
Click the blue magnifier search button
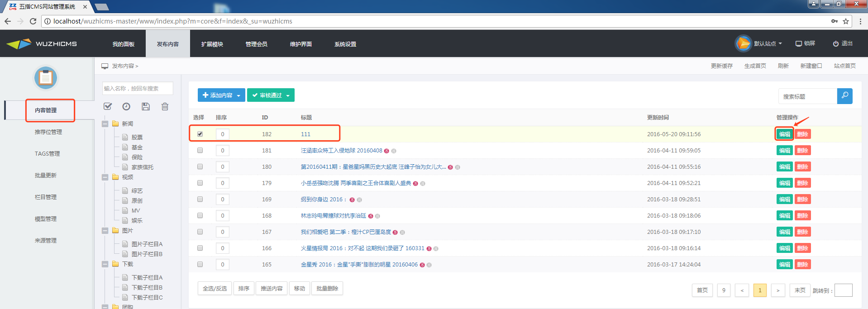(844, 96)
